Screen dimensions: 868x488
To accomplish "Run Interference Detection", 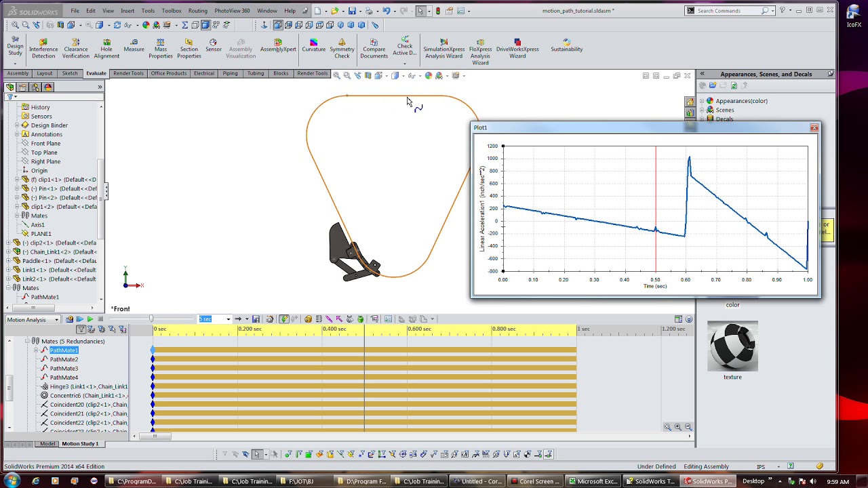I will (43, 49).
